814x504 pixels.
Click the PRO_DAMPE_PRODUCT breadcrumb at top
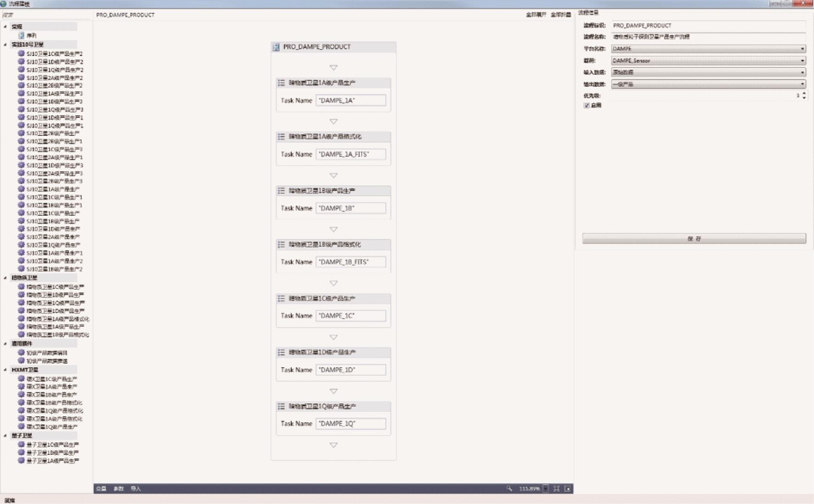[125, 15]
